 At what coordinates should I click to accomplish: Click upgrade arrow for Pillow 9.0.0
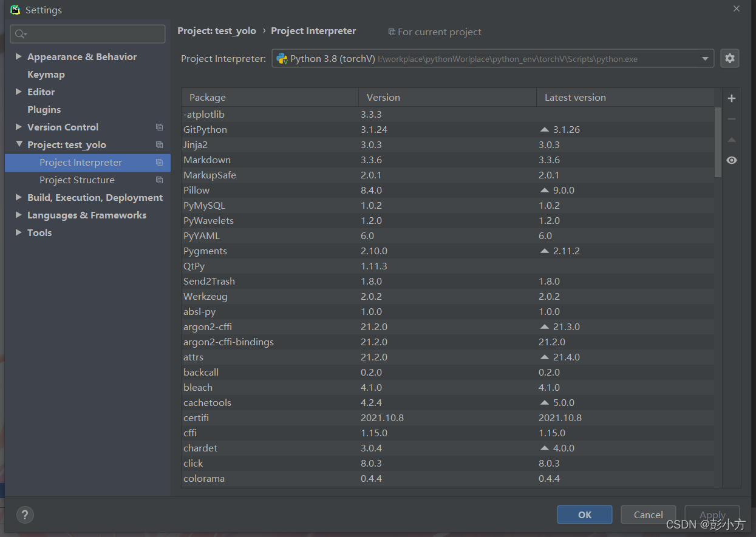(x=544, y=191)
